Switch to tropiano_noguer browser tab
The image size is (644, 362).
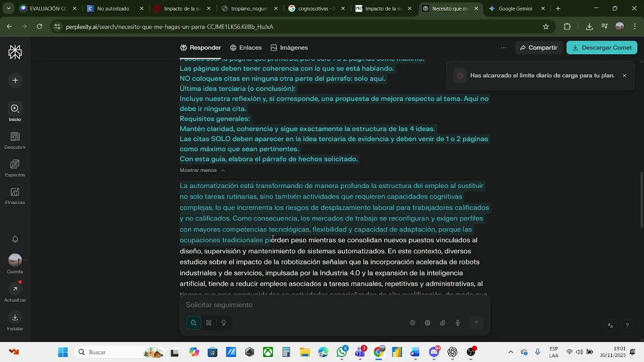[250, 9]
